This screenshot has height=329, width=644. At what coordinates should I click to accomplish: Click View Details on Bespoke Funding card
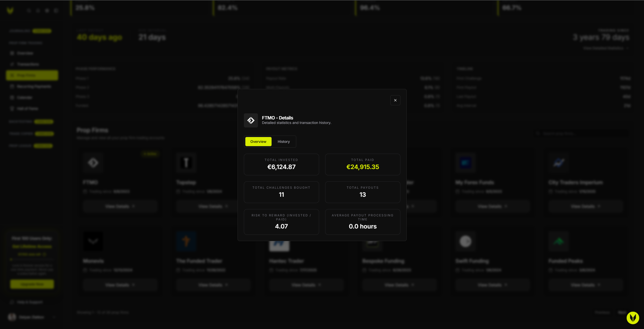[400, 285]
